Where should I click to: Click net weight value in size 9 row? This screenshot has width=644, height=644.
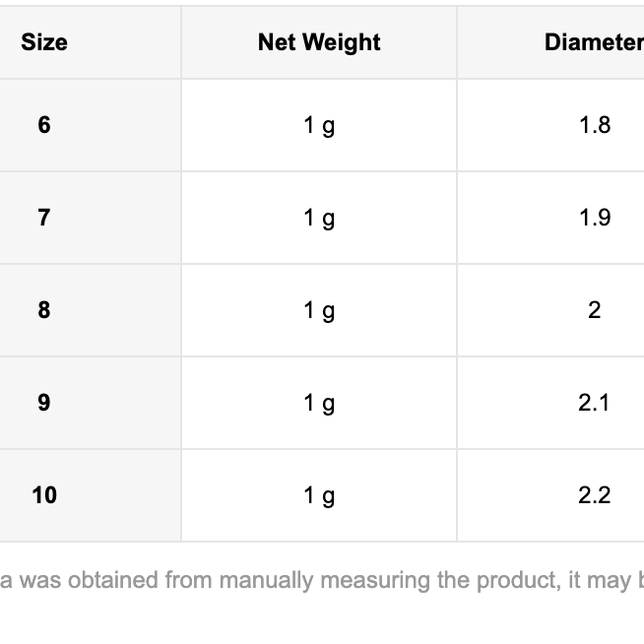[319, 403]
